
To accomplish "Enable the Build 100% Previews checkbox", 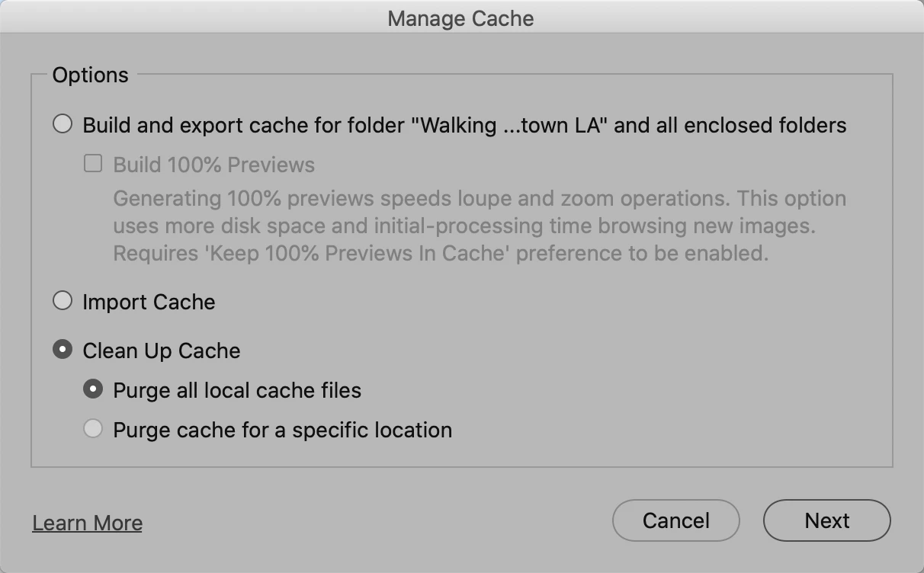I will pos(93,164).
